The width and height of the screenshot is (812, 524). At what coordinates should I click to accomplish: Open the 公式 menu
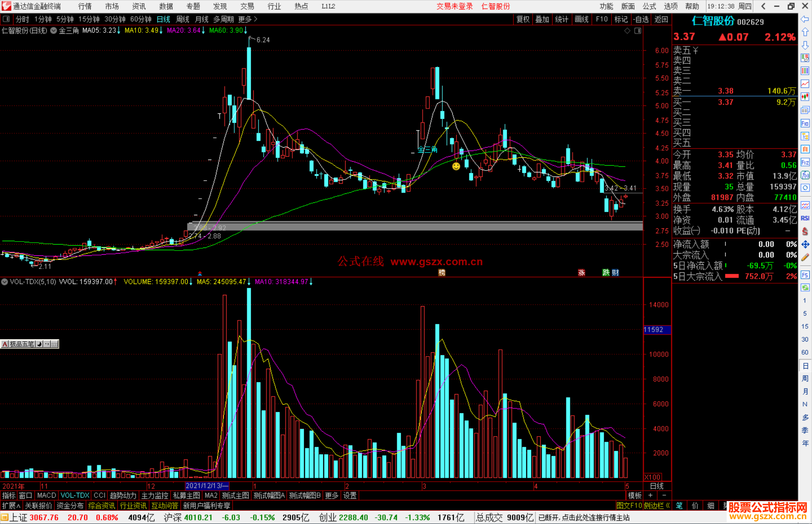click(x=649, y=6)
